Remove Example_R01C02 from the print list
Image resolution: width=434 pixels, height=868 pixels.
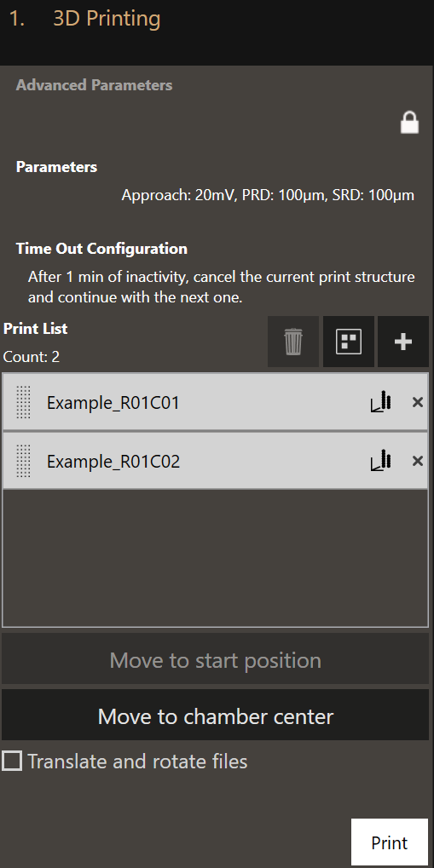coord(418,461)
